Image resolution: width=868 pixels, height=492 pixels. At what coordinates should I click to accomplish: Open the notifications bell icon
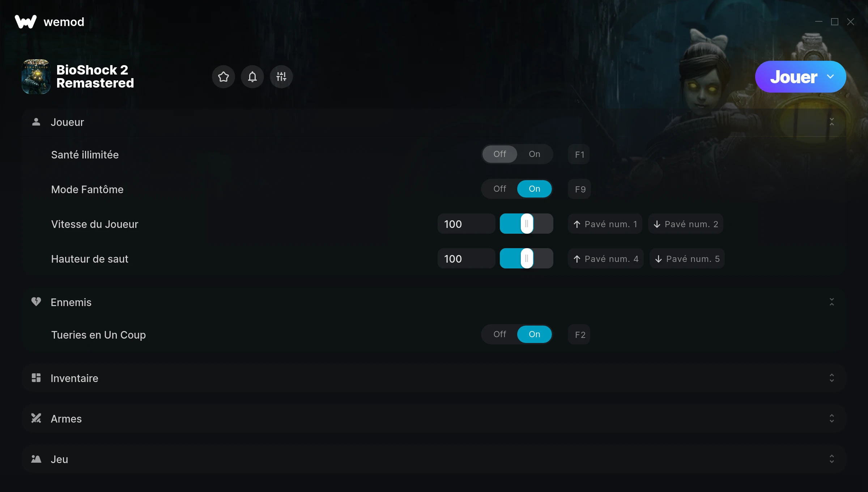(252, 77)
